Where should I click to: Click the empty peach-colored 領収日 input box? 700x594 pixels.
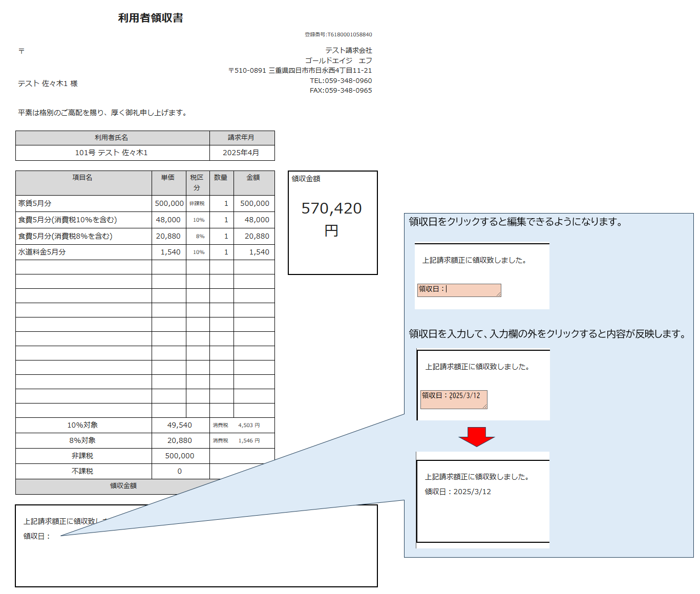point(459,290)
